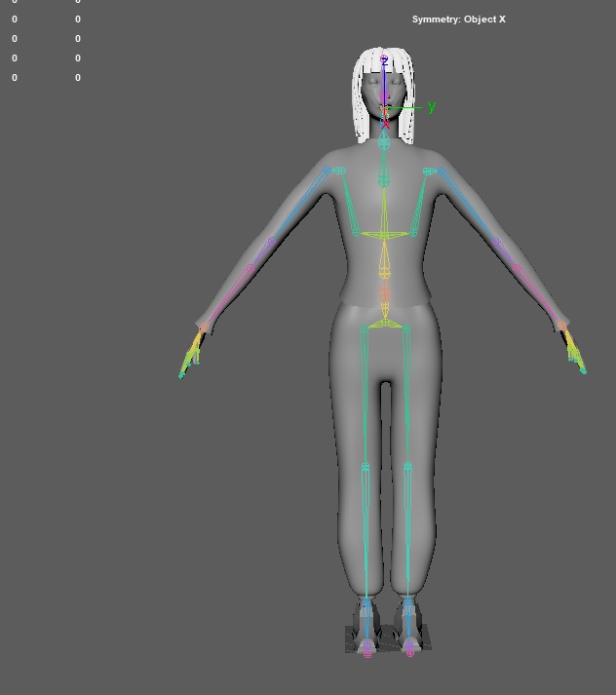Screen dimensions: 616x695
Task: Select the hip joint of the screen-right leg
Action: coord(405,328)
